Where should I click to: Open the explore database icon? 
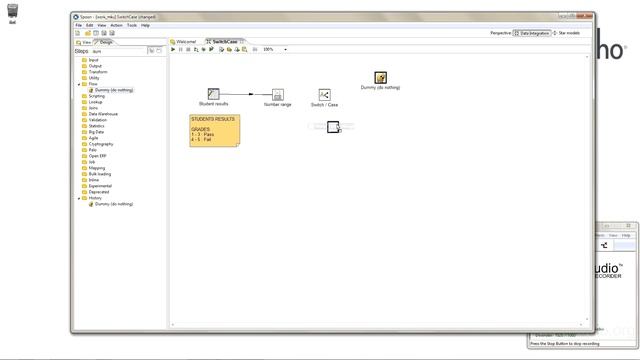click(245, 49)
